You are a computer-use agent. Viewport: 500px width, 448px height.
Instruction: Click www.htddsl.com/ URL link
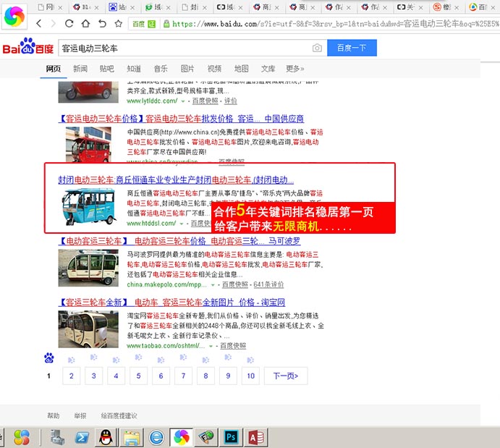(151, 223)
